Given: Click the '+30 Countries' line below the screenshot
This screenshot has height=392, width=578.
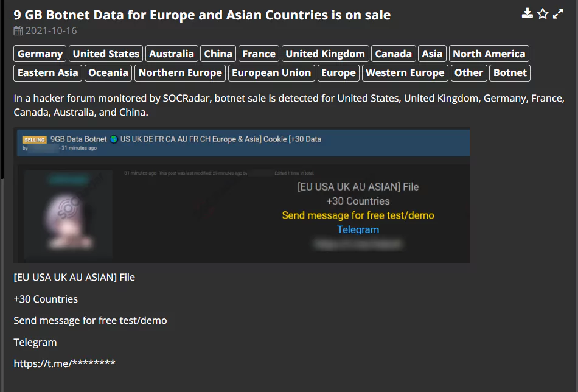Looking at the screenshot, I should 46,299.
